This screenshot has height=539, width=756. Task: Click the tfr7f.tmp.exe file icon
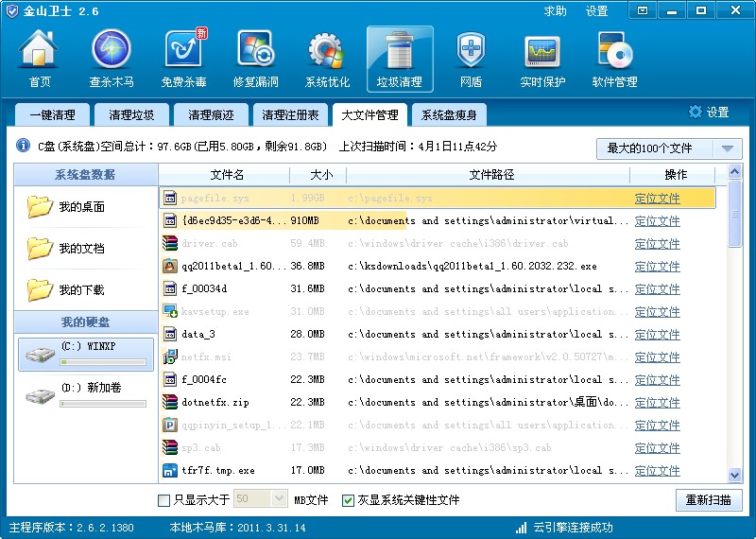point(170,470)
